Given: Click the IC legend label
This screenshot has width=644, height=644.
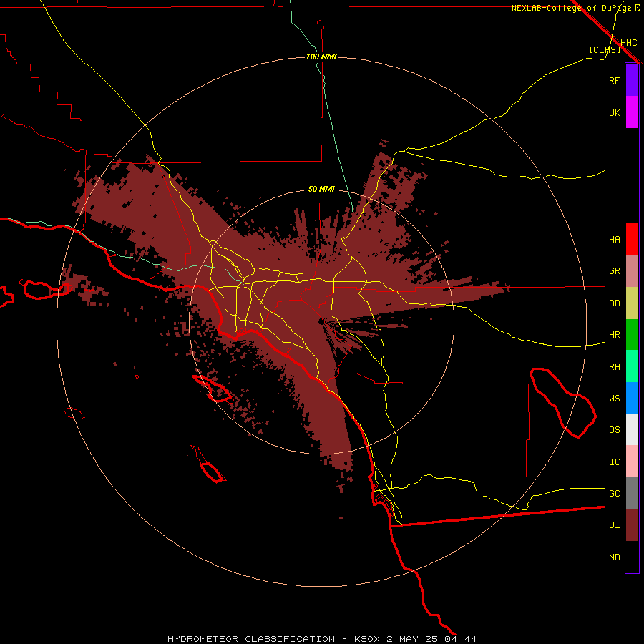Looking at the screenshot, I should (614, 462).
